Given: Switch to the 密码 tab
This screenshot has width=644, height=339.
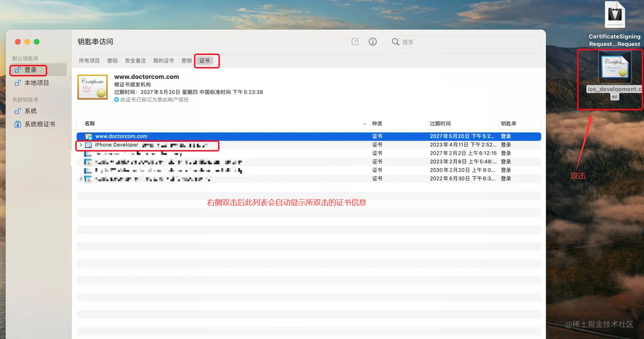Looking at the screenshot, I should click(112, 61).
